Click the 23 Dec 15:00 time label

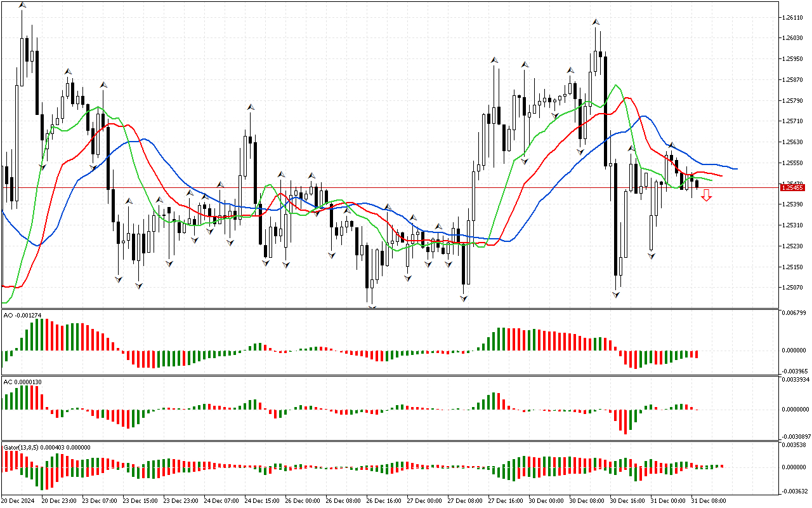coord(140,501)
